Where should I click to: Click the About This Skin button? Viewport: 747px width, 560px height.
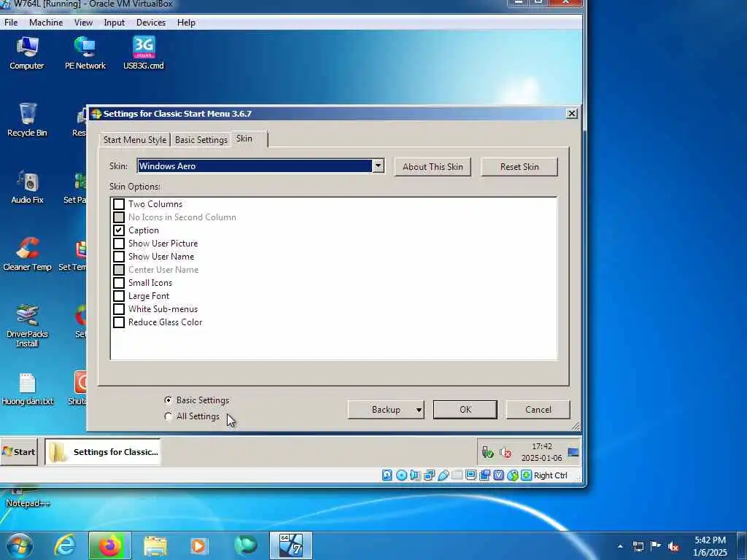pos(433,167)
